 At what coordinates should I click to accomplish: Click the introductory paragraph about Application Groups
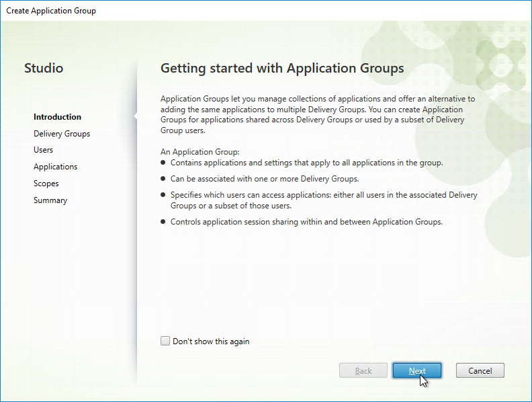318,114
